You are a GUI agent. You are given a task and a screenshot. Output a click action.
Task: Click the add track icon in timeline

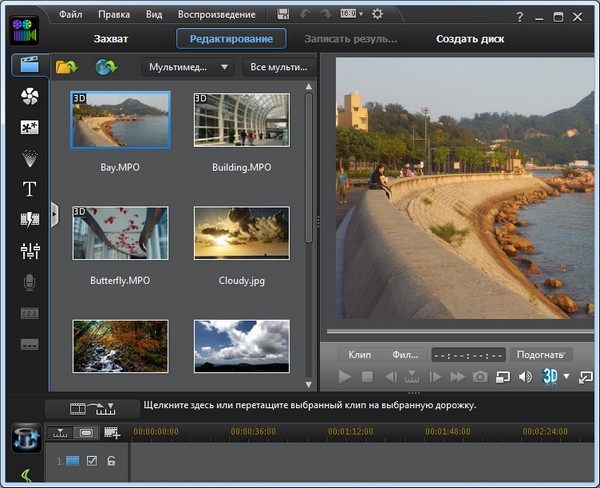click(111, 433)
